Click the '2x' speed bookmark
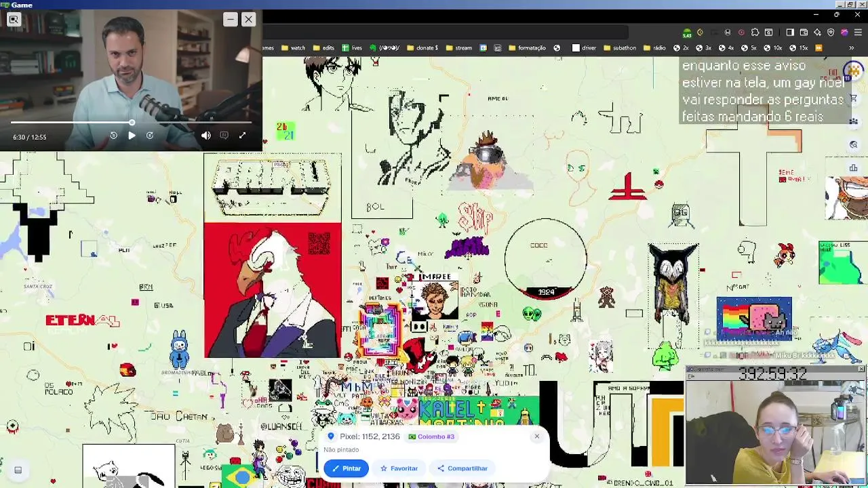 point(681,48)
